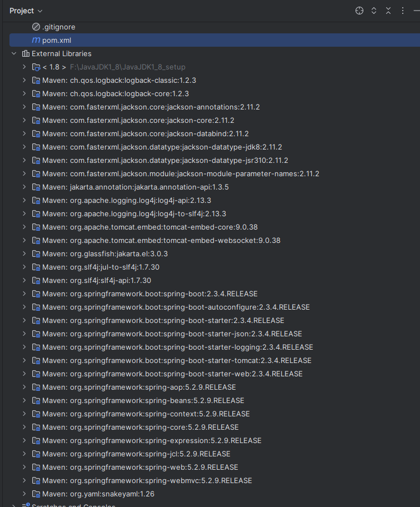Click the library icon for jakarta.annotation-api:1.3.5

36,187
